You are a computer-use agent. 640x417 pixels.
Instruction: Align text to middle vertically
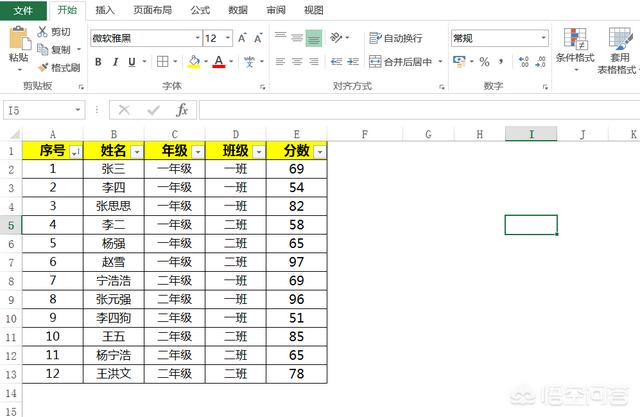(297, 38)
